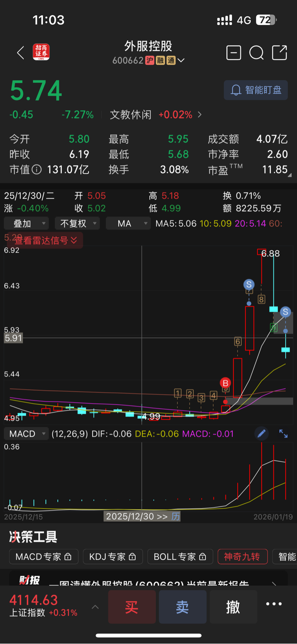The image size is (297, 644).
Task: Open the 不复权 adjustment dropdown
Action: [77, 223]
